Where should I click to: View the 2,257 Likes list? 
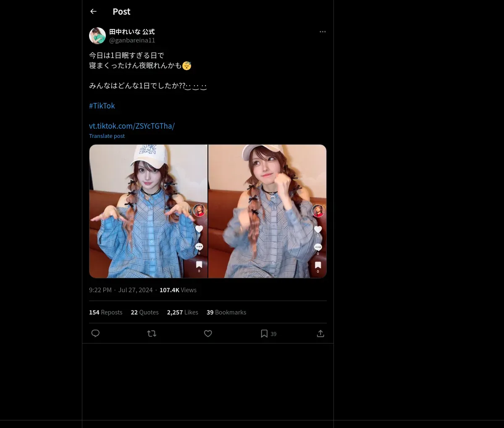183,312
